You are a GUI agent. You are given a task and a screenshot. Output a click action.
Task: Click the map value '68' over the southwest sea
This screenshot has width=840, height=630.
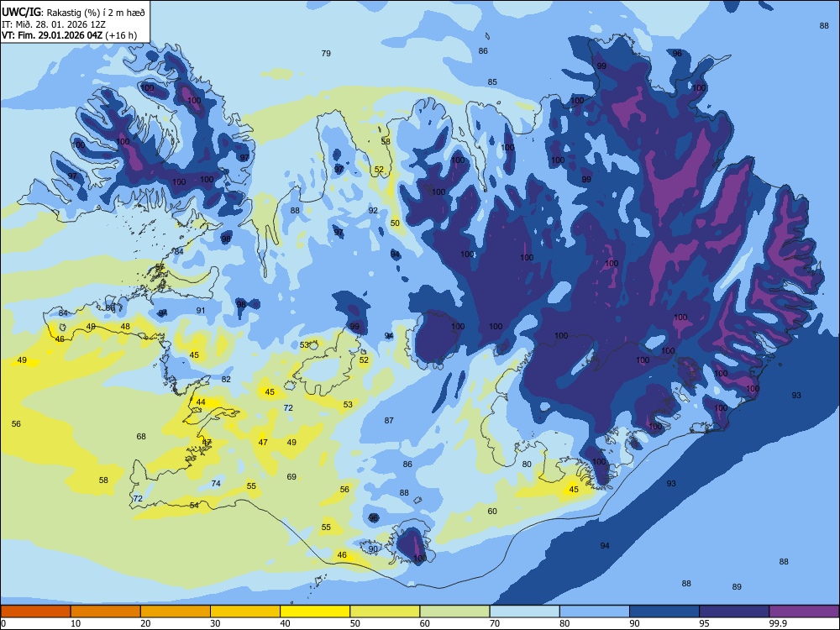click(x=141, y=437)
